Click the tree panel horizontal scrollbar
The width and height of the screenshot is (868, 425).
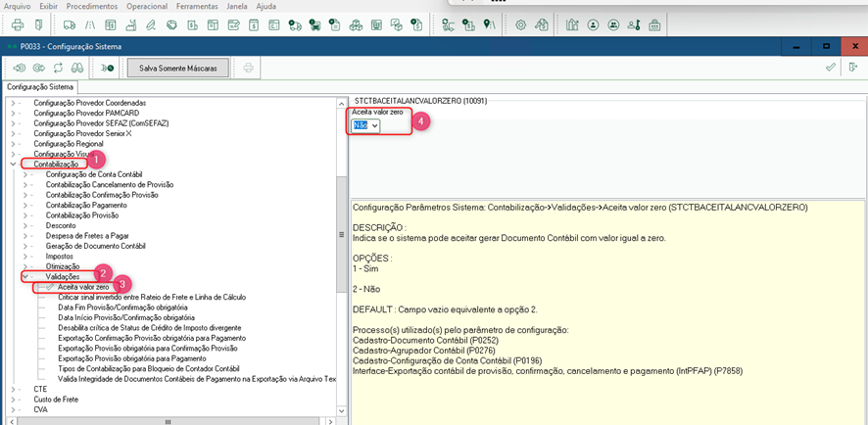[x=167, y=421]
